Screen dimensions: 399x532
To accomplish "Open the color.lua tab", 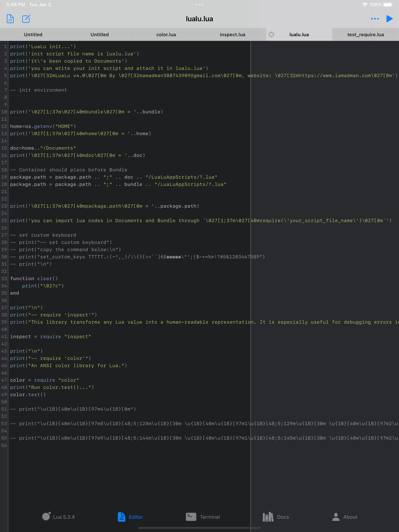I will (x=166, y=34).
